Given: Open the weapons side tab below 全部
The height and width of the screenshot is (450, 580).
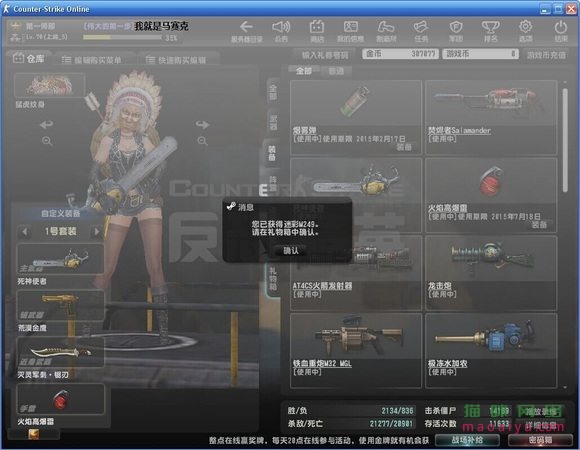Looking at the screenshot, I should point(273,122).
